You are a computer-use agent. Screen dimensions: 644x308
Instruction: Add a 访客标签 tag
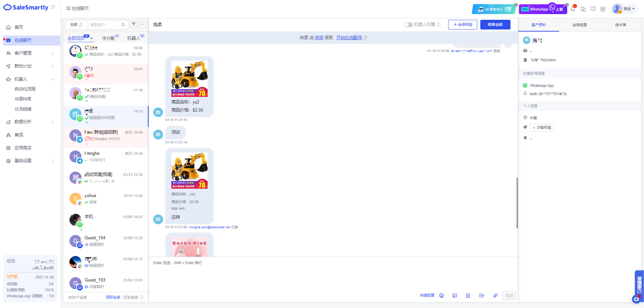(x=542, y=128)
